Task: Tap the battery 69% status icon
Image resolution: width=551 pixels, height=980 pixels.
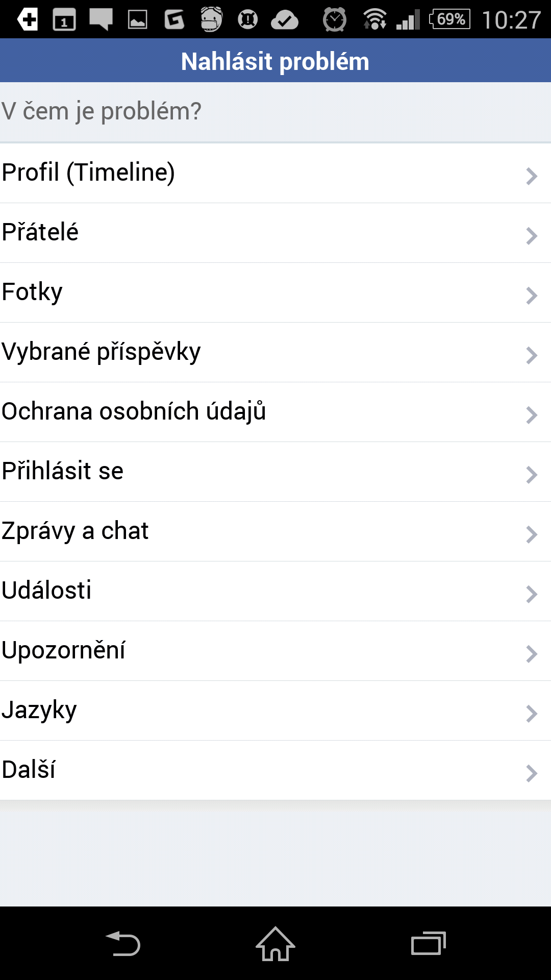Action: tap(450, 19)
